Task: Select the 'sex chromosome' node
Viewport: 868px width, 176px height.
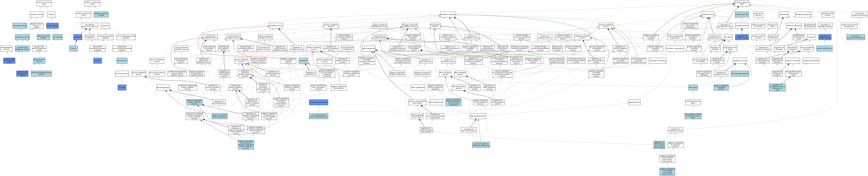Action: coord(122,73)
